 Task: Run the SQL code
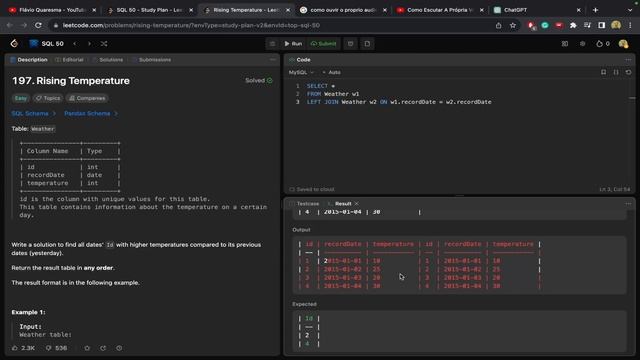coord(293,44)
